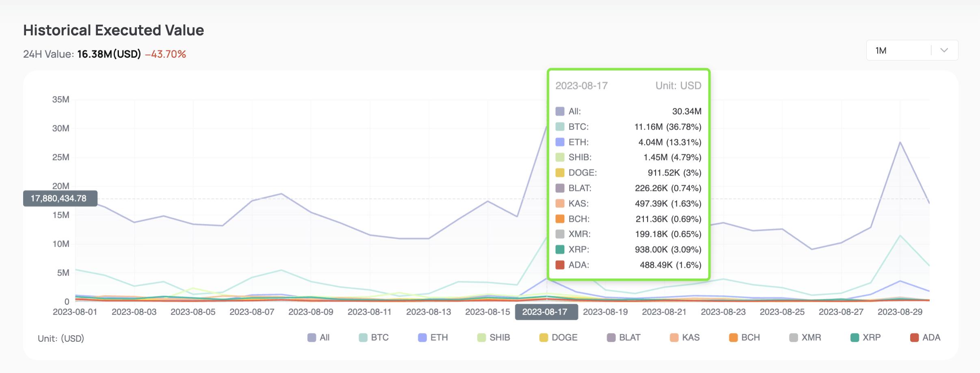This screenshot has width=980, height=373.
Task: Click the ADA legend icon
Action: tap(914, 338)
